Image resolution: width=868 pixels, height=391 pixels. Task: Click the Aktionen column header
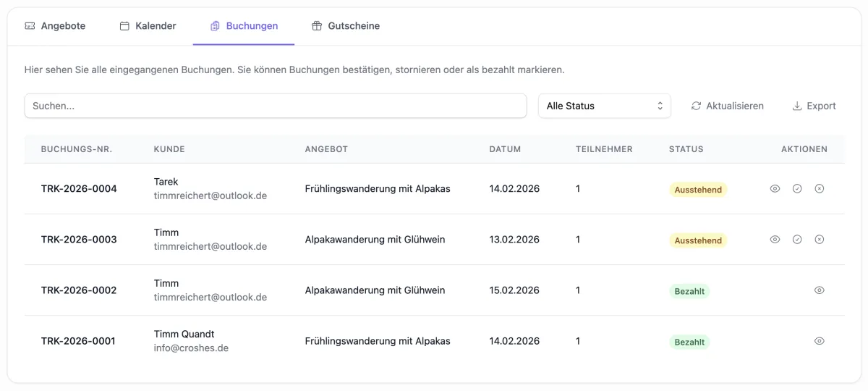804,149
